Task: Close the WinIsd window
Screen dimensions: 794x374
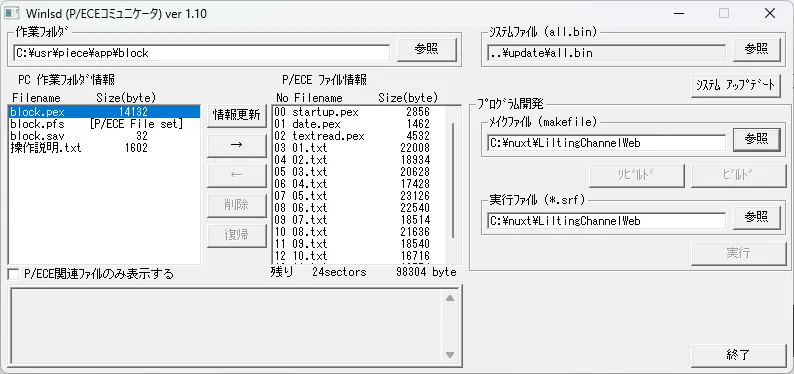Action: point(770,13)
